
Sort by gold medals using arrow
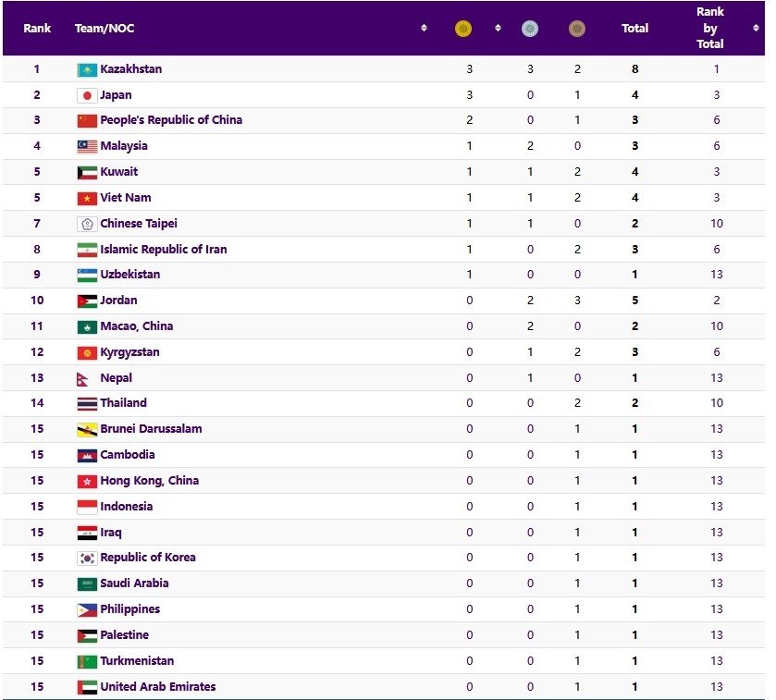click(x=498, y=29)
